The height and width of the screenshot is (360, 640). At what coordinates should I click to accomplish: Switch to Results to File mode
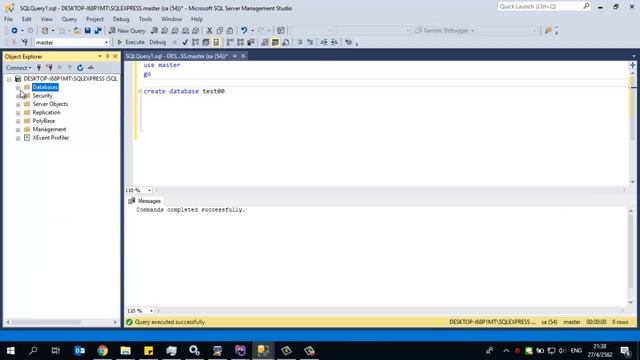point(286,42)
